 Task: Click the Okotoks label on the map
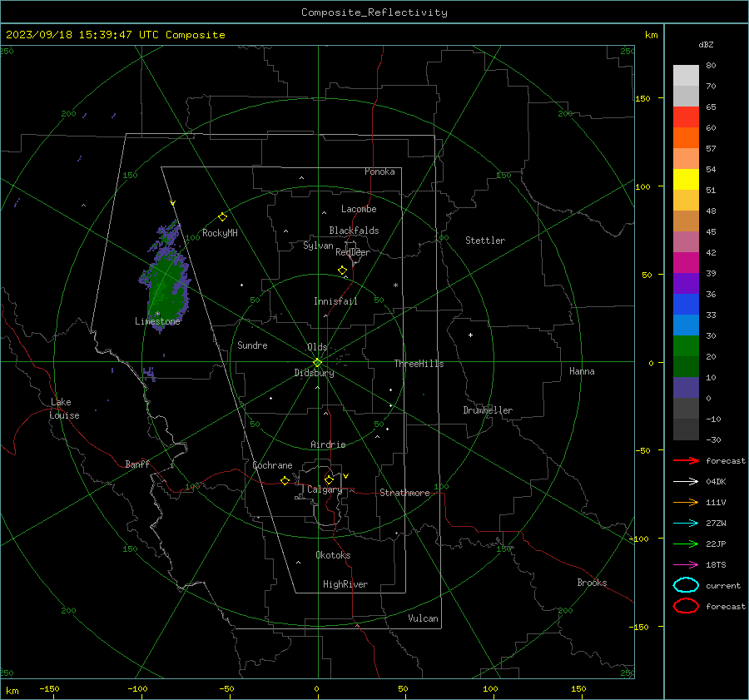(x=333, y=555)
